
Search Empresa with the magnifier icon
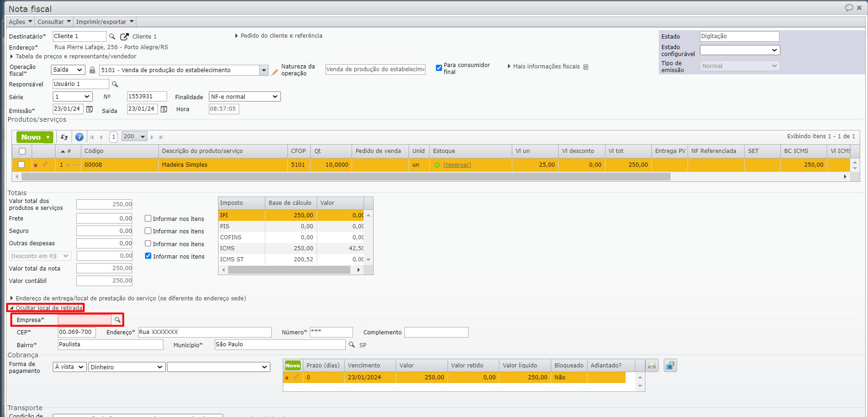(x=118, y=320)
